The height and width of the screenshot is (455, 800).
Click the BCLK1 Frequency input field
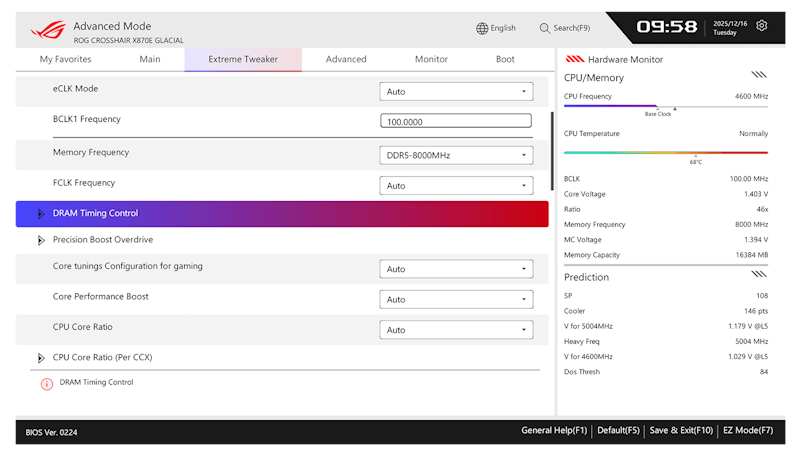pos(456,121)
